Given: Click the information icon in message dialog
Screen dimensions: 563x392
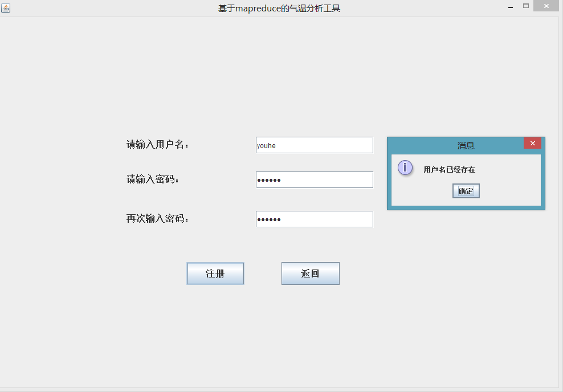Looking at the screenshot, I should coord(405,168).
